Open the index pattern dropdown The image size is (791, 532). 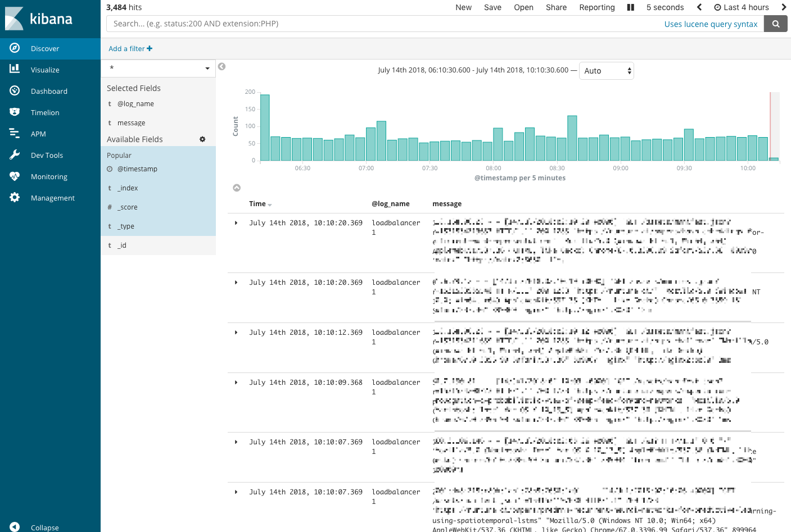[159, 68]
